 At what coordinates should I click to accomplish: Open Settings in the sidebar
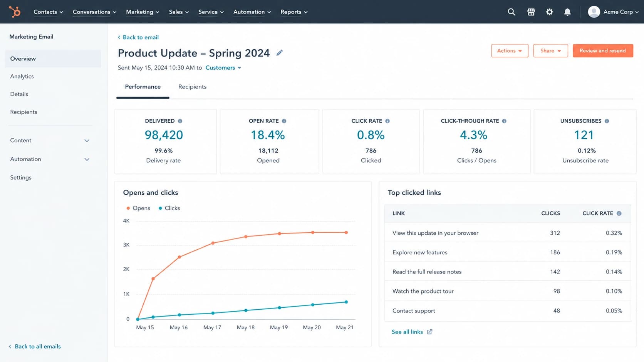[21, 177]
